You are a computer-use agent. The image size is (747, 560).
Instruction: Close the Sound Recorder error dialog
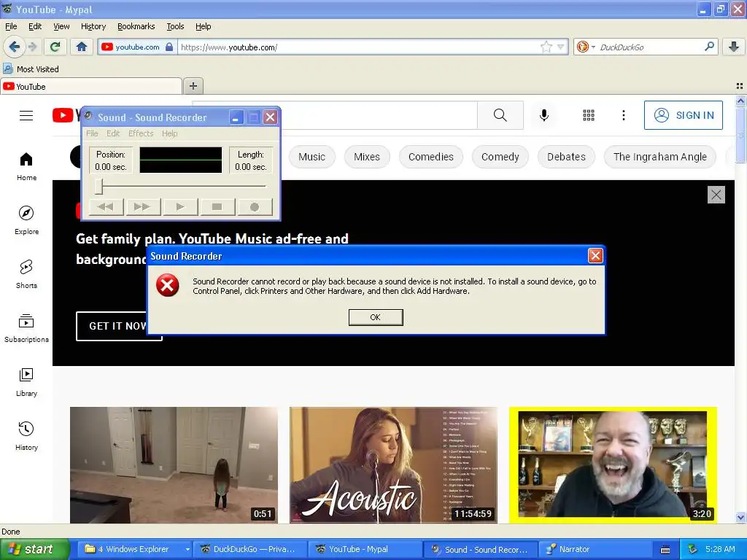coord(595,256)
